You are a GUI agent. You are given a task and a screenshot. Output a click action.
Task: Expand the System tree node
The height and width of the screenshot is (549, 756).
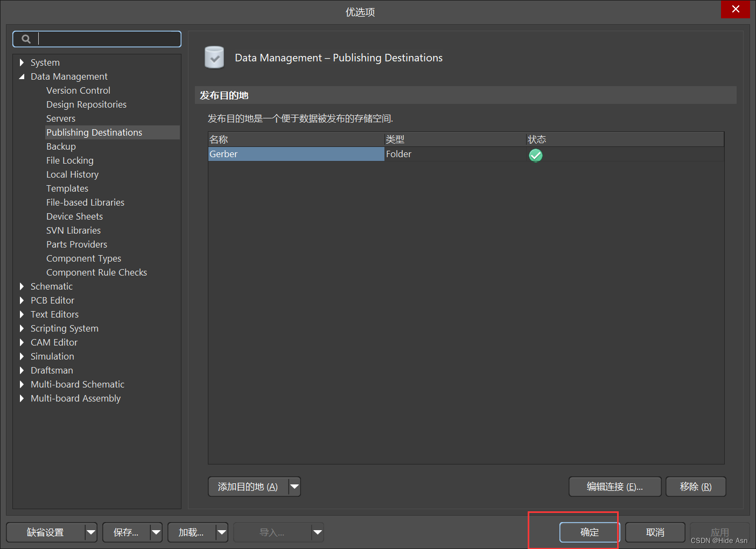(x=22, y=62)
